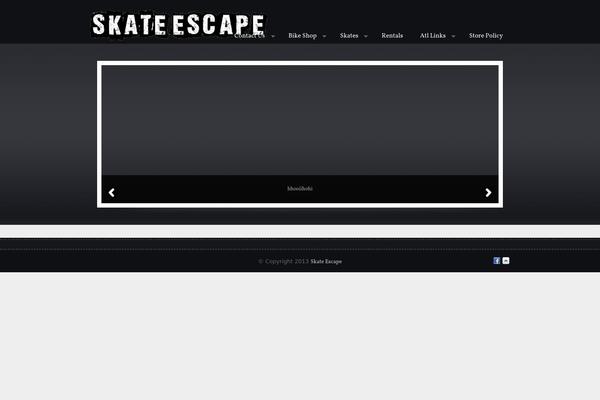Open the Store Policy page

pyautogui.click(x=486, y=36)
